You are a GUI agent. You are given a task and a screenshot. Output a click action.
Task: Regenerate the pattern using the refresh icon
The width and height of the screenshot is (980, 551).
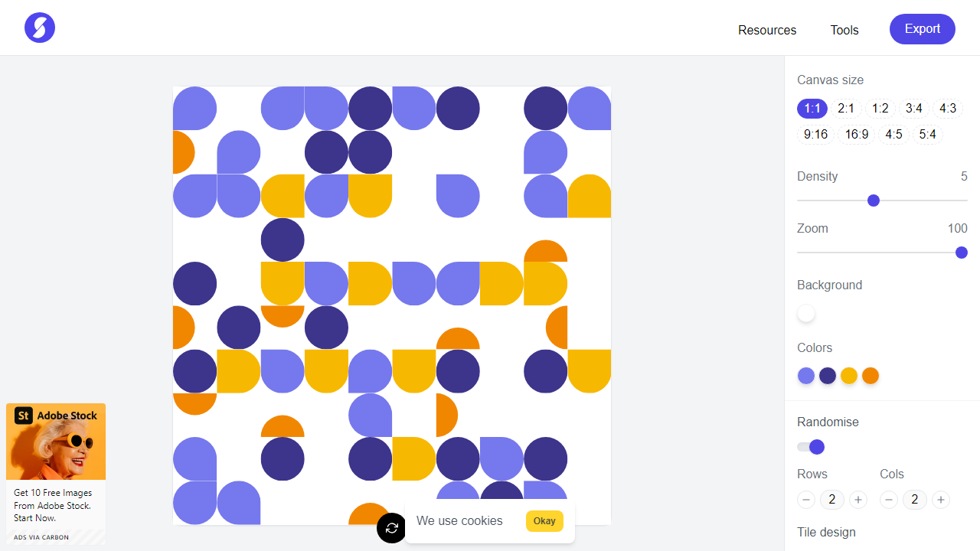391,527
